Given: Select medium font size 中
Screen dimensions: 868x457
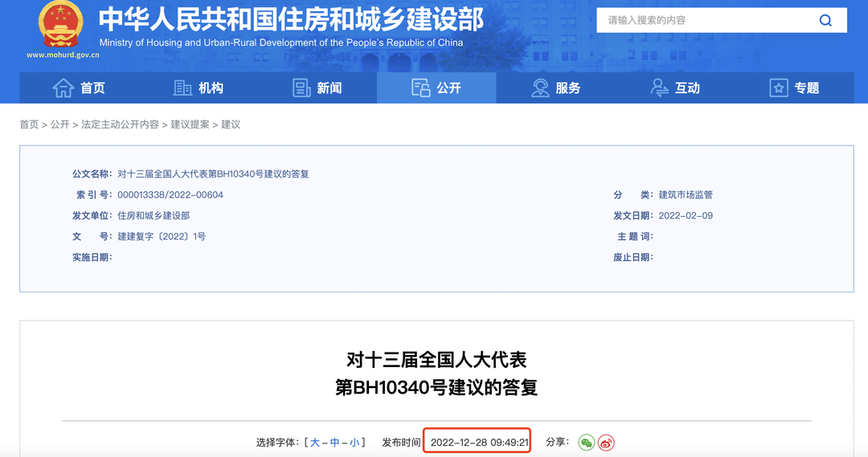Looking at the screenshot, I should tap(335, 443).
